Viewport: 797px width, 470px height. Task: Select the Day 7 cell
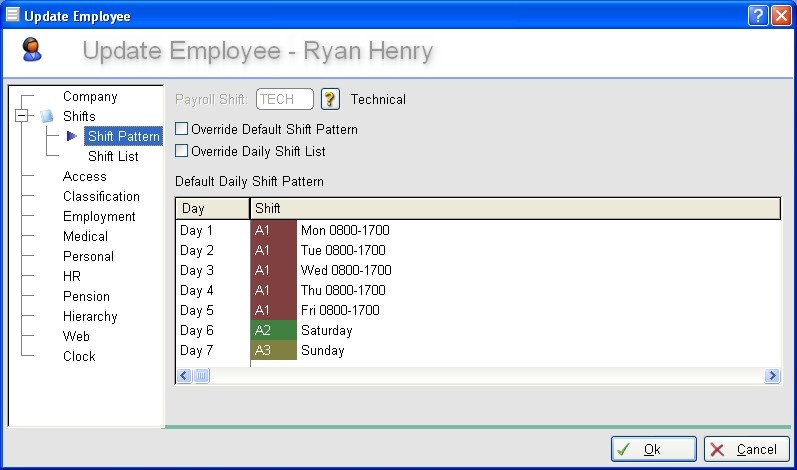click(212, 350)
